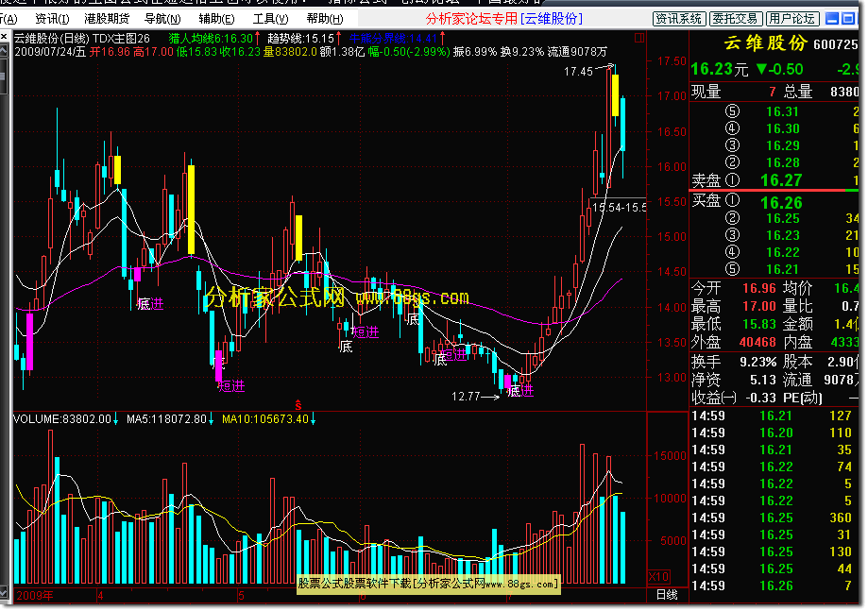
Task: Click the 净资 5.13 value
Action: (x=763, y=380)
